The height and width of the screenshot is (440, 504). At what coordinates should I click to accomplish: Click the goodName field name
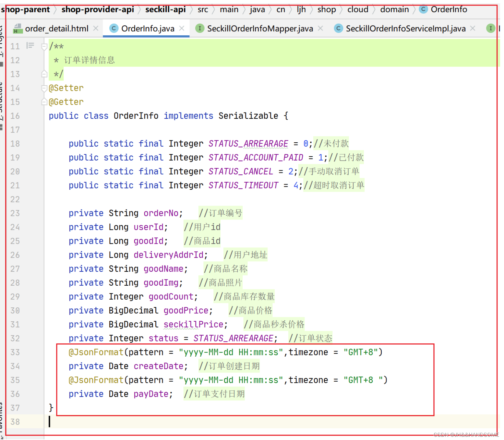coord(164,269)
